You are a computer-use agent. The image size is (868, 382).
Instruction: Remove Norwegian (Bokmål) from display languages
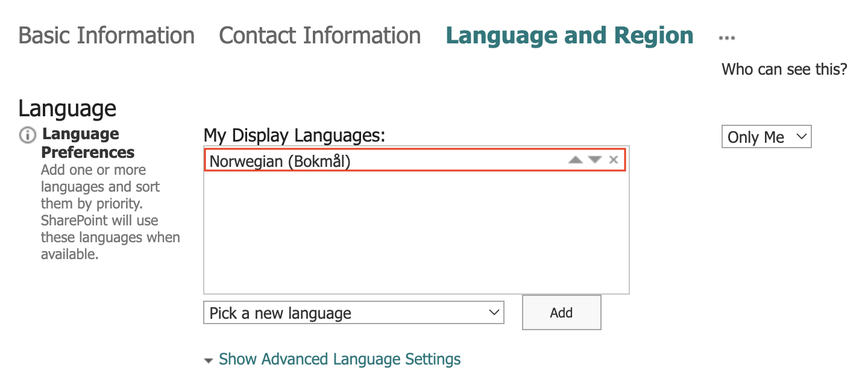coord(614,160)
